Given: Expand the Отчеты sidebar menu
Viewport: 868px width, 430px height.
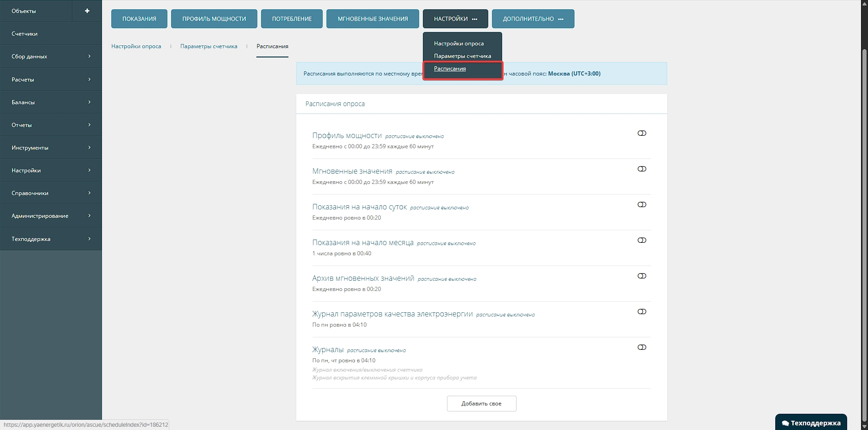Looking at the screenshot, I should point(51,125).
